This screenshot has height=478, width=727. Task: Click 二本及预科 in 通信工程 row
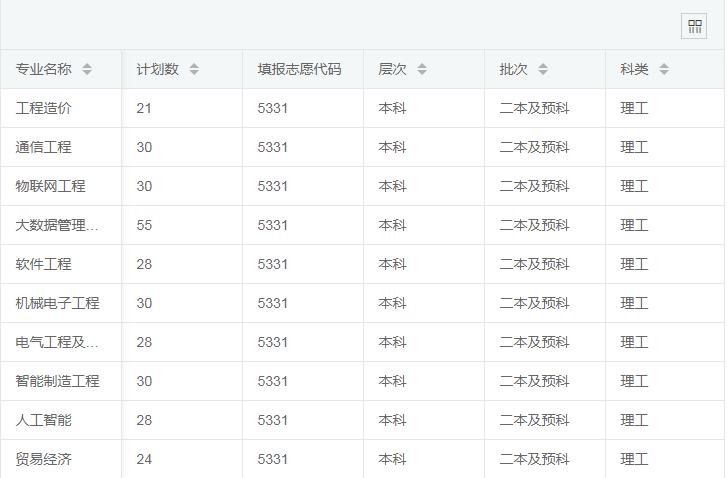pos(535,147)
